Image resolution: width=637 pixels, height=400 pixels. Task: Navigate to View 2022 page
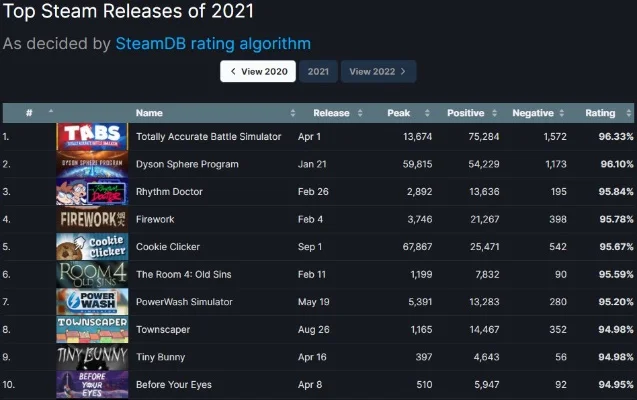[378, 72]
